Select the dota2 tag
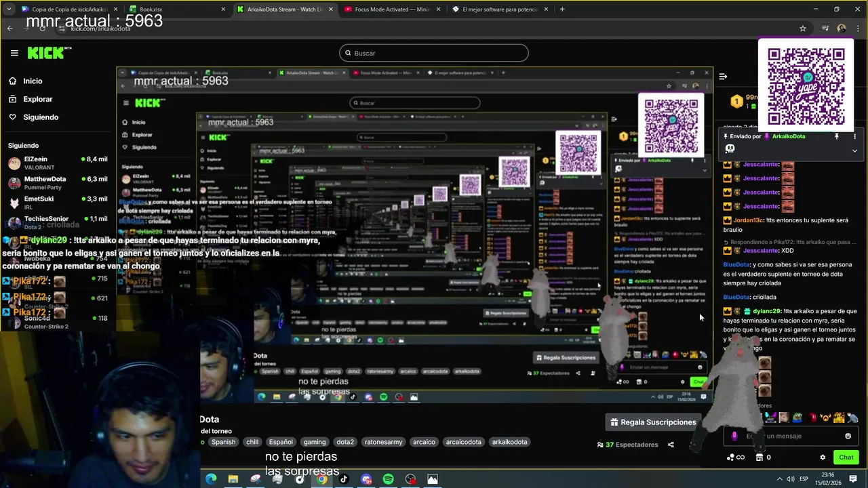Screen dimensions: 868x488 345,442
